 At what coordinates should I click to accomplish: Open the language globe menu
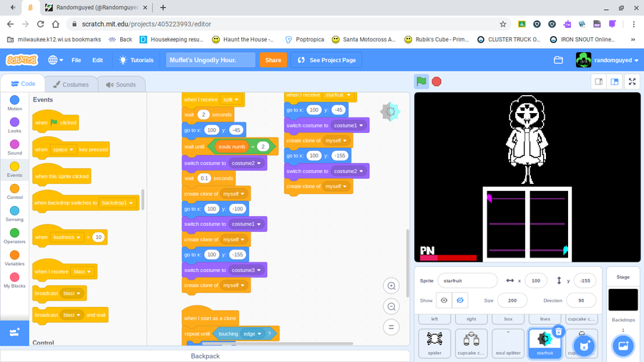55,60
